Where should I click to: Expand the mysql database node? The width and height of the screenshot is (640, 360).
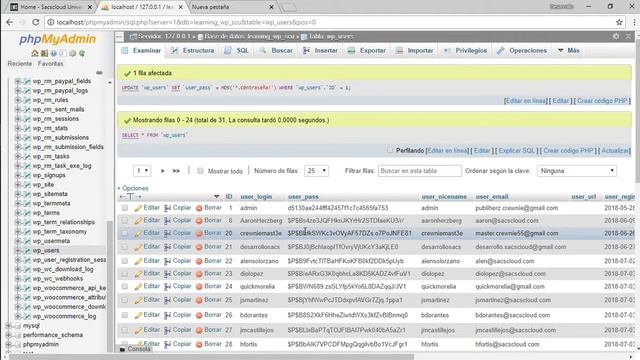pyautogui.click(x=8, y=326)
